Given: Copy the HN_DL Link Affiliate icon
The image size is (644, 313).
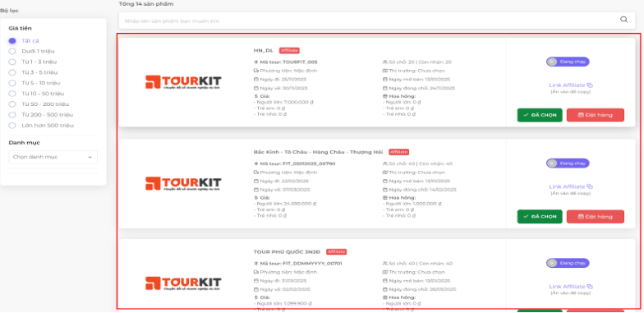Looking at the screenshot, I should point(590,85).
